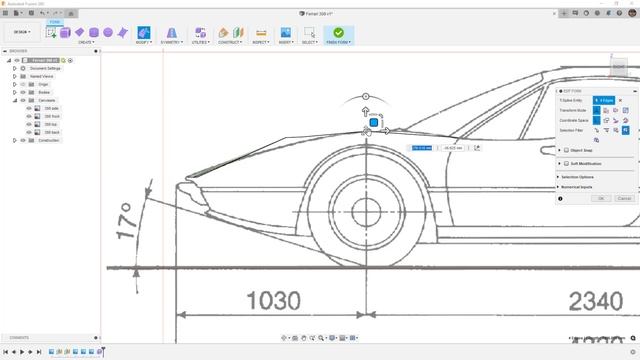Open the Design workspace dropdown
Screen dimensions: 640x360
tap(22, 32)
